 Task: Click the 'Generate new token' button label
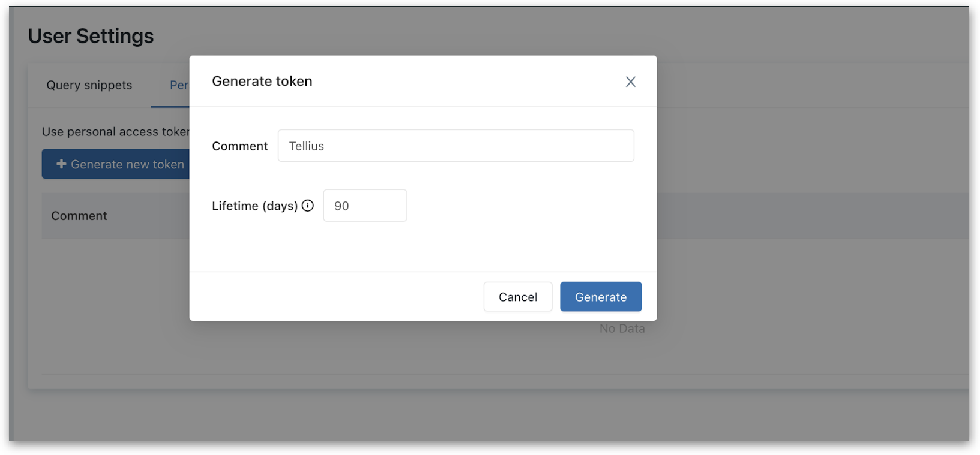pyautogui.click(x=127, y=164)
